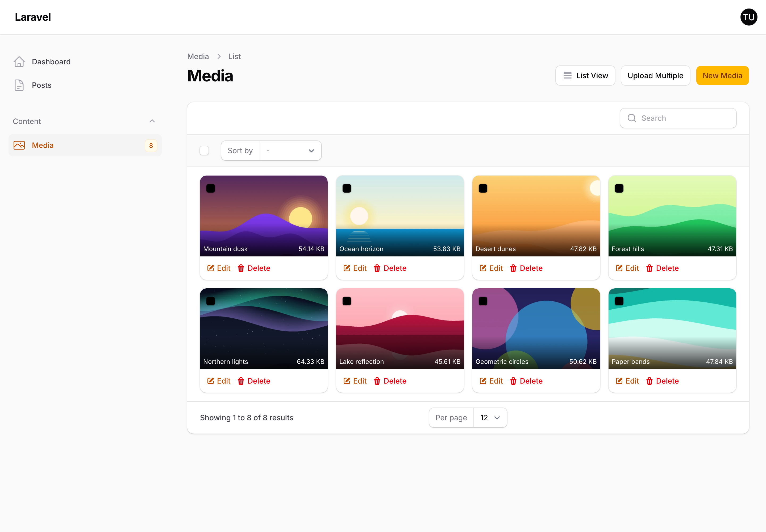Click the Media image icon in sidebar
The width and height of the screenshot is (766, 532).
coord(19,145)
